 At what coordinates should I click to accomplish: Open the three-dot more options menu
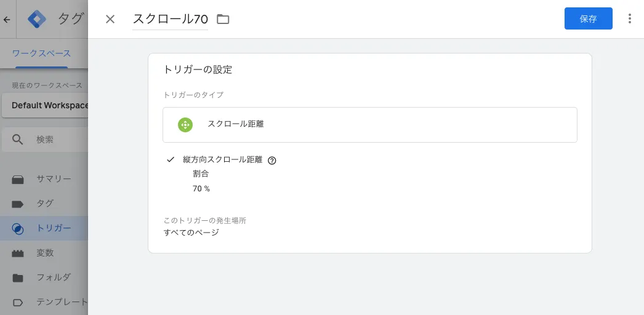[629, 18]
